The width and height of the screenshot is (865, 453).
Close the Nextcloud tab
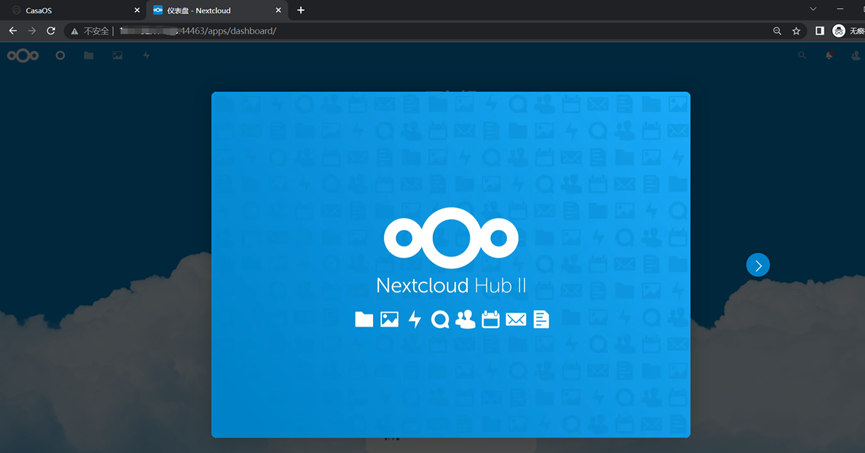coord(278,10)
